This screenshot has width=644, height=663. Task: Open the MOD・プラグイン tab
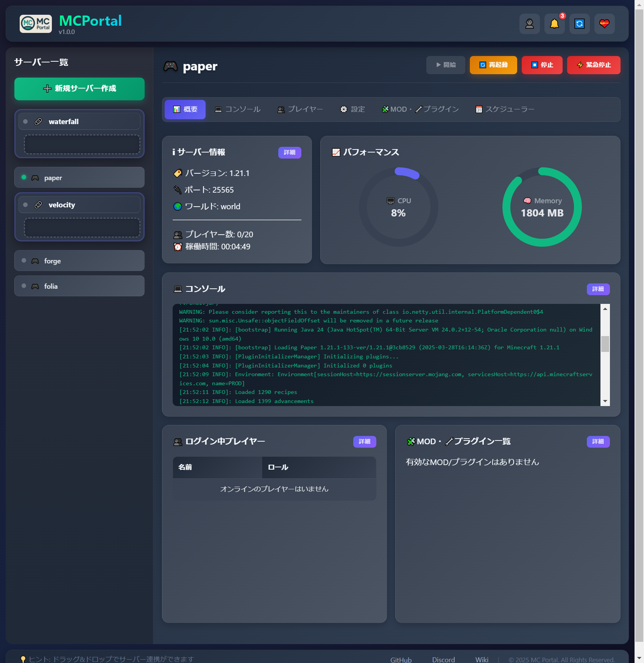click(420, 109)
